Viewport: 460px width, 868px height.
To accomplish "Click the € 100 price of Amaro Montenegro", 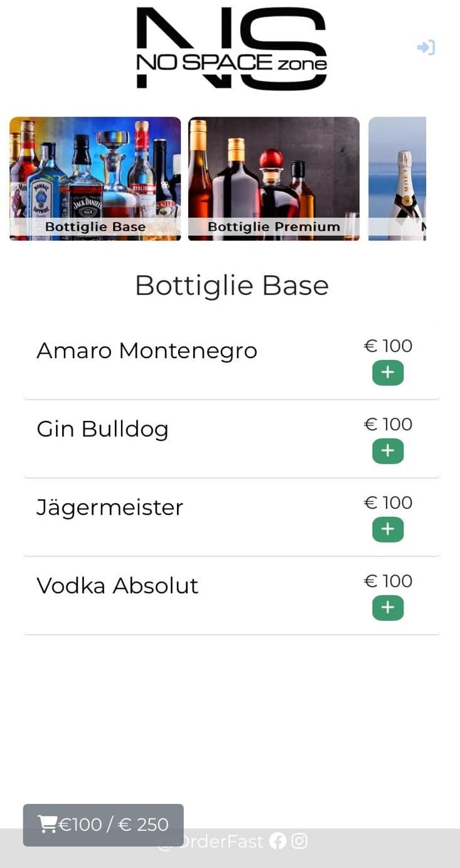I will [x=388, y=346].
